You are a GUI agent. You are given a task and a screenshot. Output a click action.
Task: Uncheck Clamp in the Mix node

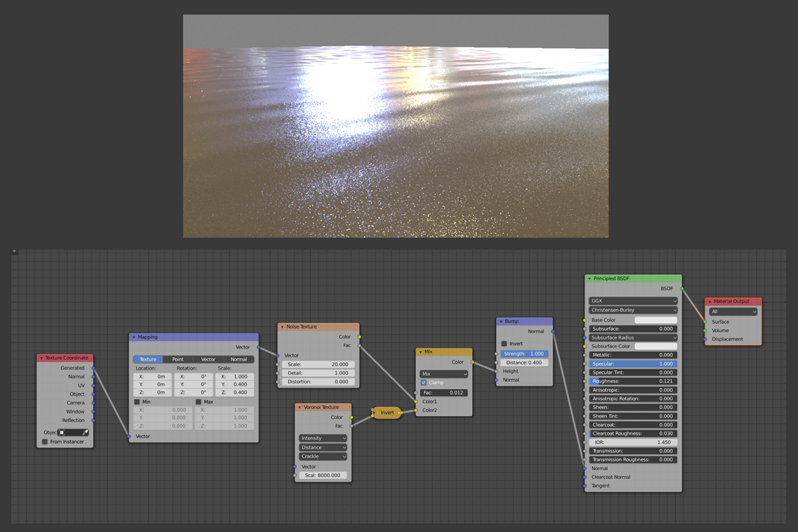click(424, 383)
